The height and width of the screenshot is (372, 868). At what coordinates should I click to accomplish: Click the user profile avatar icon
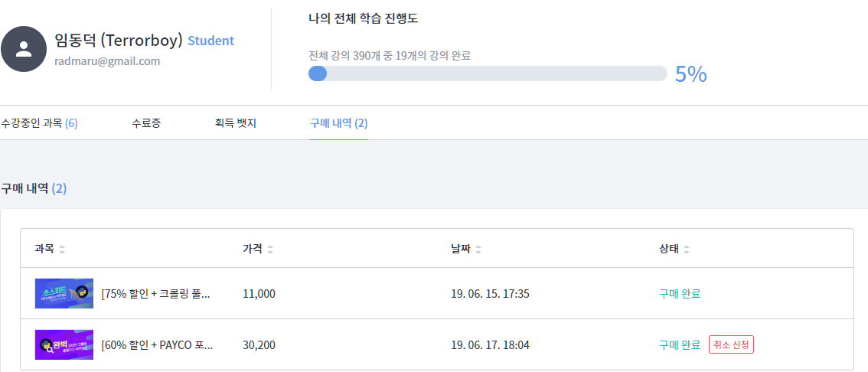[x=24, y=49]
